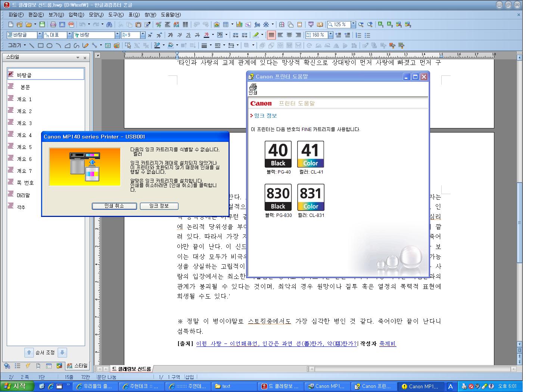Image resolution: width=541 pixels, height=392 pixels.
Task: Open the 도움말(H) menu
Action: pos(171,15)
